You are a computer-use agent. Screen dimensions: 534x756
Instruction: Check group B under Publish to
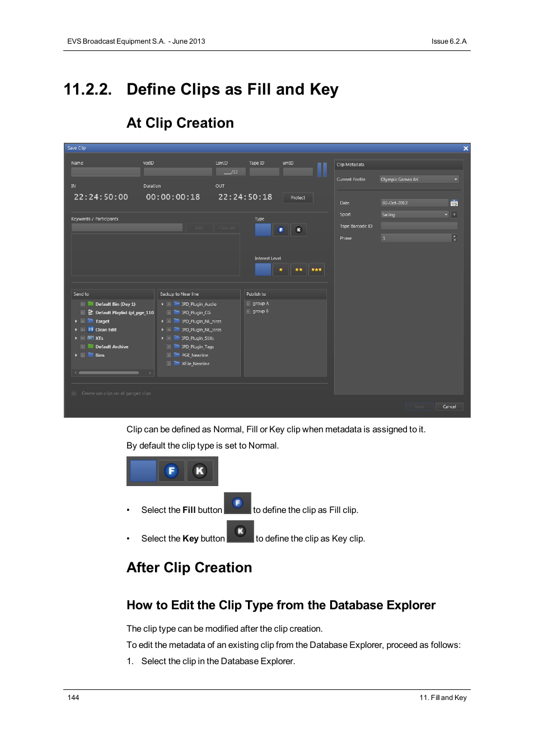(x=249, y=311)
